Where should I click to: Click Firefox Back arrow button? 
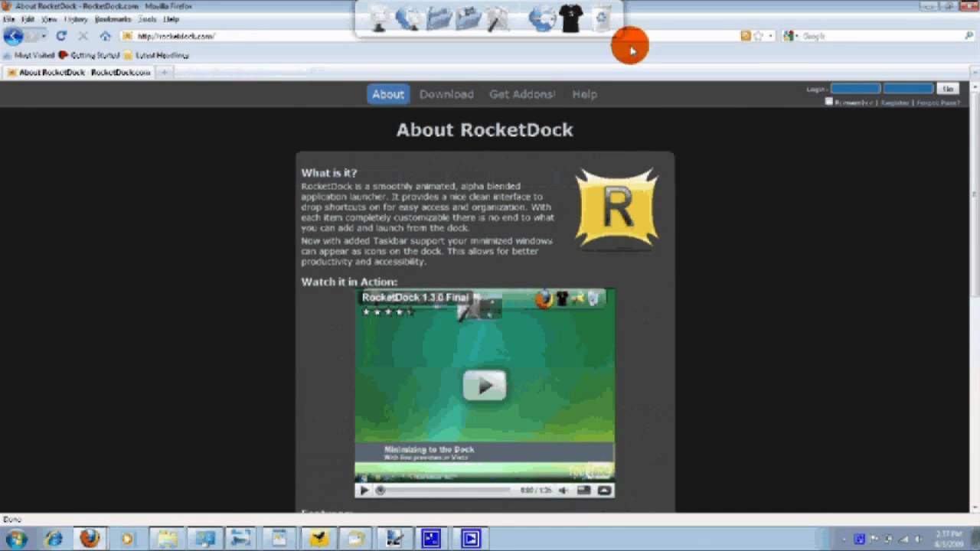[13, 36]
